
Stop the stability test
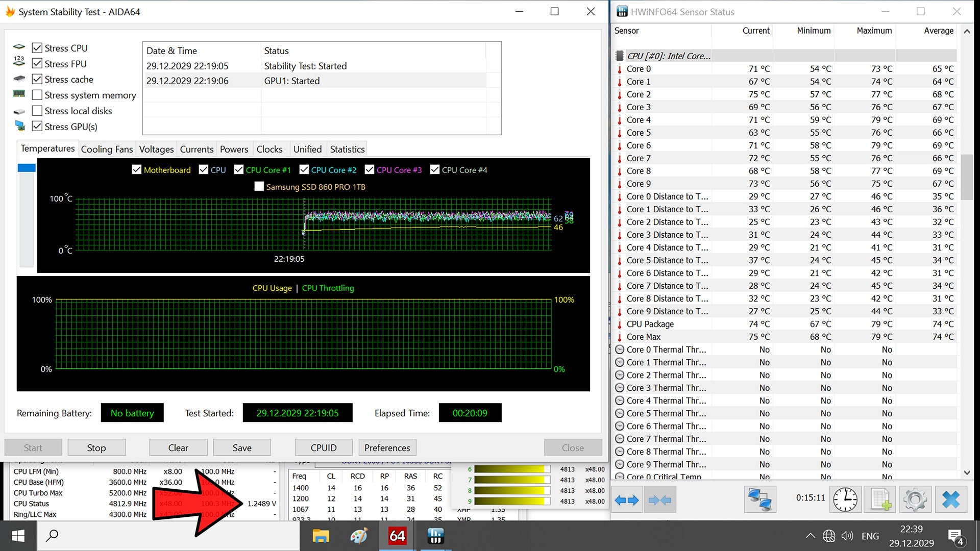point(96,448)
